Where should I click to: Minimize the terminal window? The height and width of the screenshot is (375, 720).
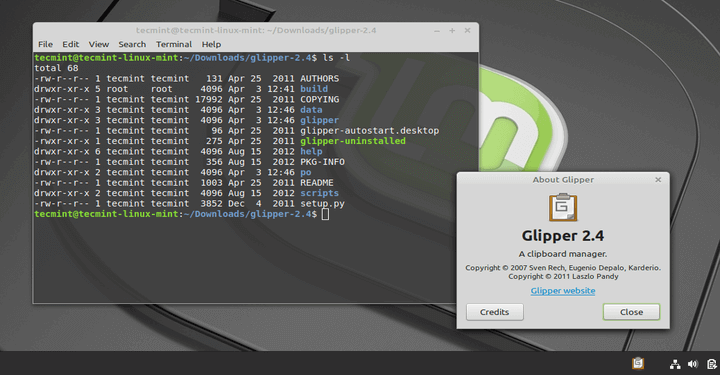pos(437,31)
